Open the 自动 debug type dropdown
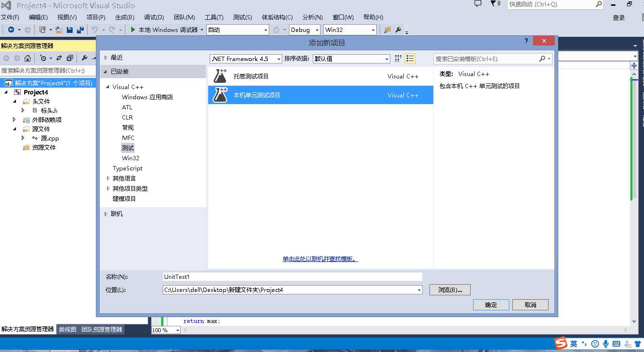 pos(237,30)
